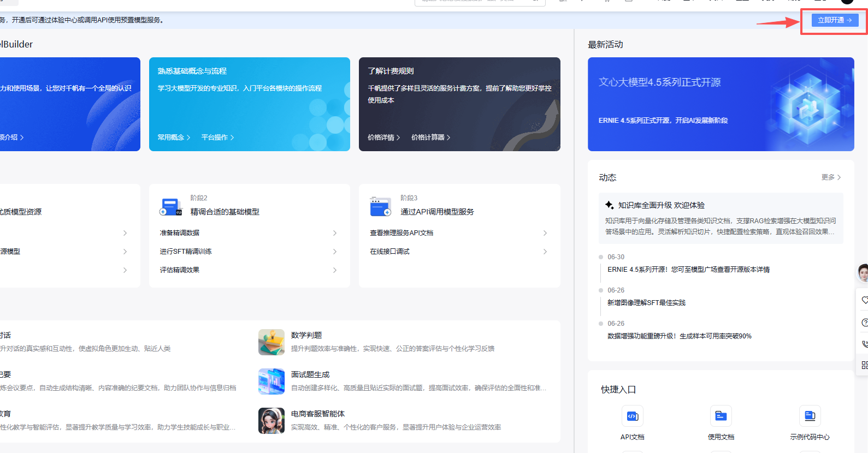Image resolution: width=868 pixels, height=453 pixels.
Task: Expand the 准备精调数据 row arrow
Action: pyautogui.click(x=335, y=233)
